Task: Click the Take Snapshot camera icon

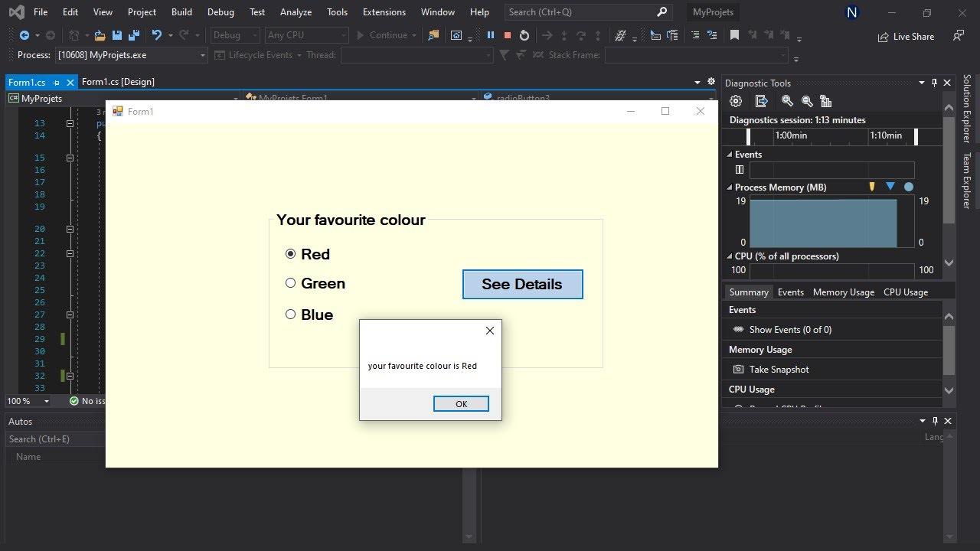Action: pos(738,369)
